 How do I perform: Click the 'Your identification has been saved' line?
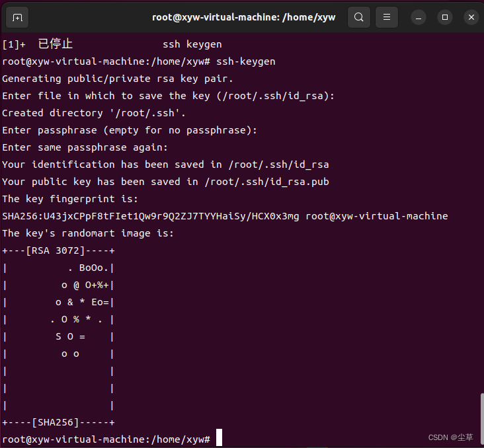[x=165, y=165]
